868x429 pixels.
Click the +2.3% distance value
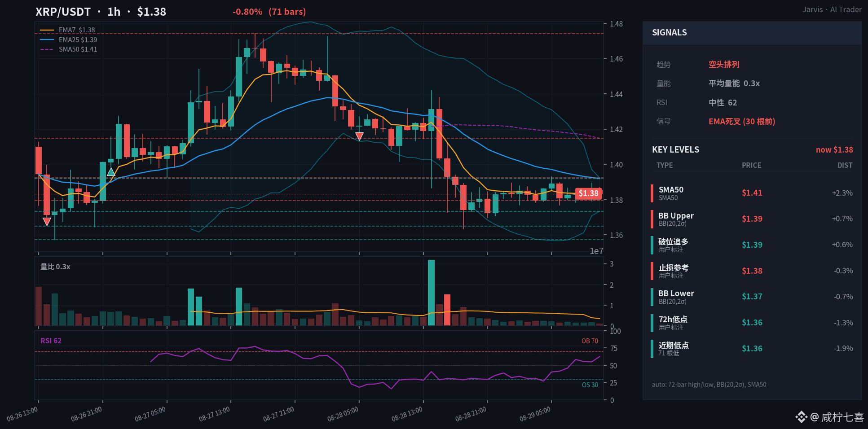coord(842,193)
